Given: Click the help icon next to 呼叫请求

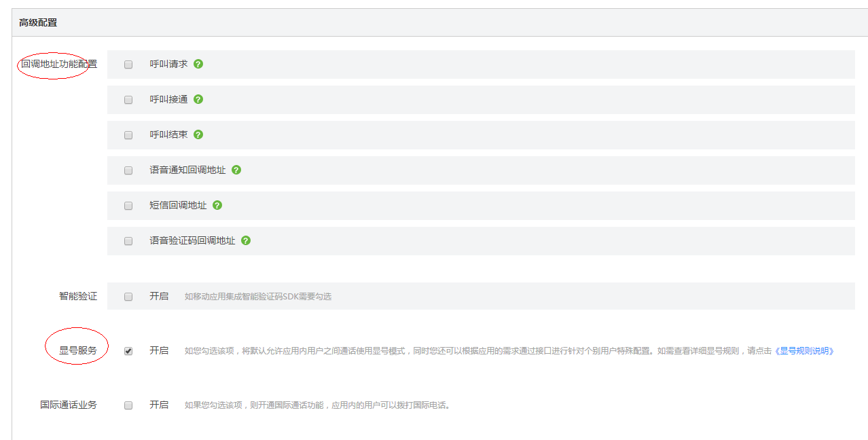Looking at the screenshot, I should click(x=198, y=64).
